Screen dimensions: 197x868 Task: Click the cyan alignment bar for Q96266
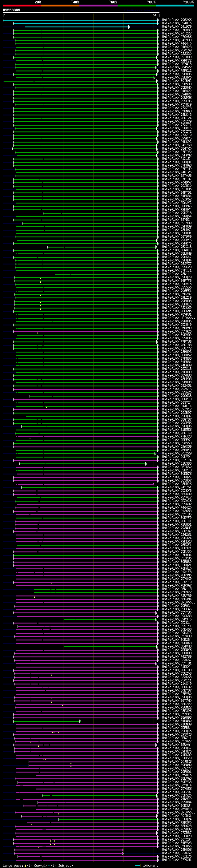[81, 20]
